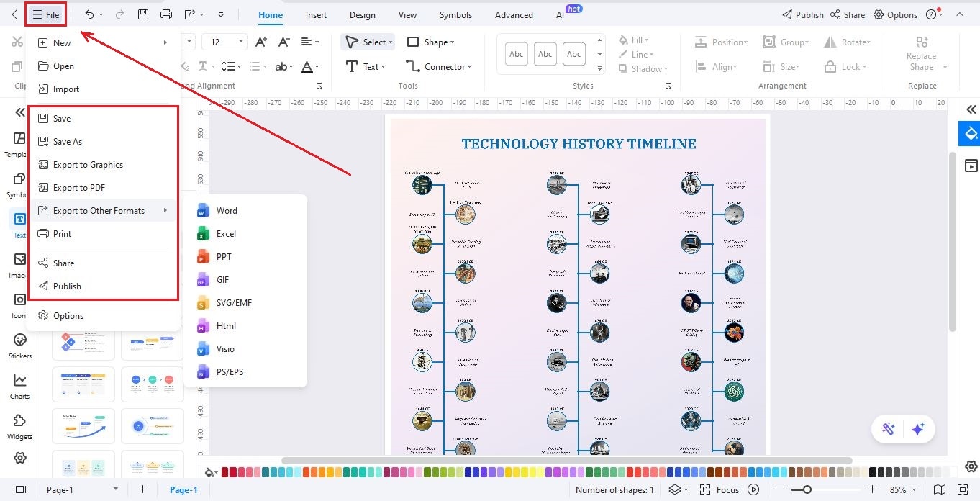Click the AI sparkle floating button

point(917,429)
